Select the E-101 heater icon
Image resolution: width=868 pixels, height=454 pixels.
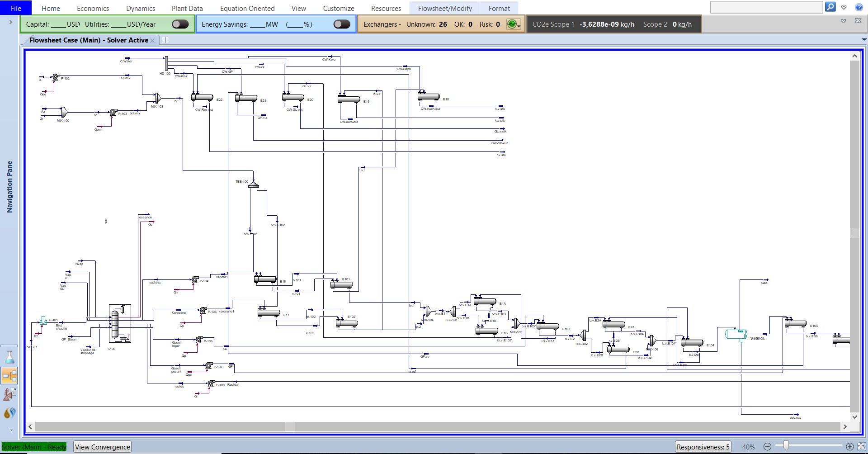43,321
